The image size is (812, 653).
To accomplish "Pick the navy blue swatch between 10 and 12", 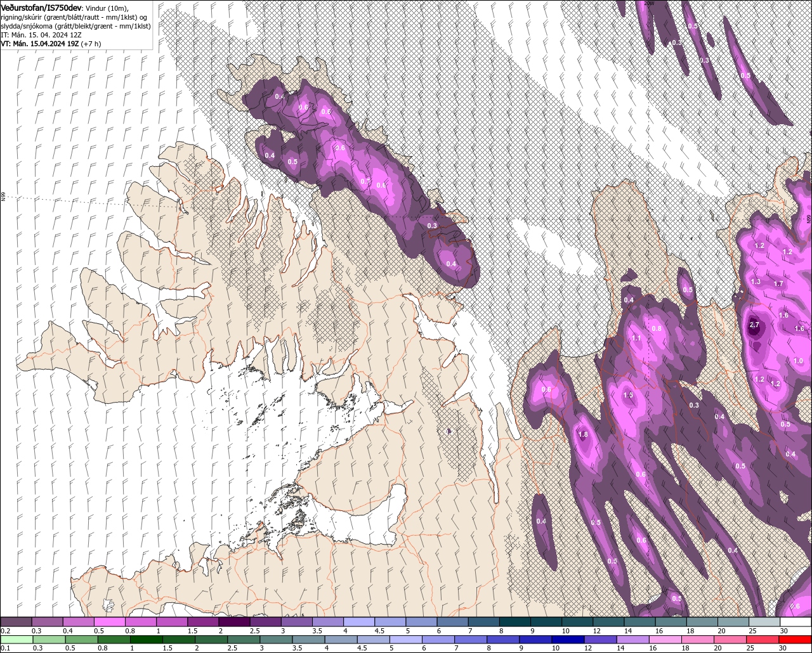I will (x=567, y=640).
